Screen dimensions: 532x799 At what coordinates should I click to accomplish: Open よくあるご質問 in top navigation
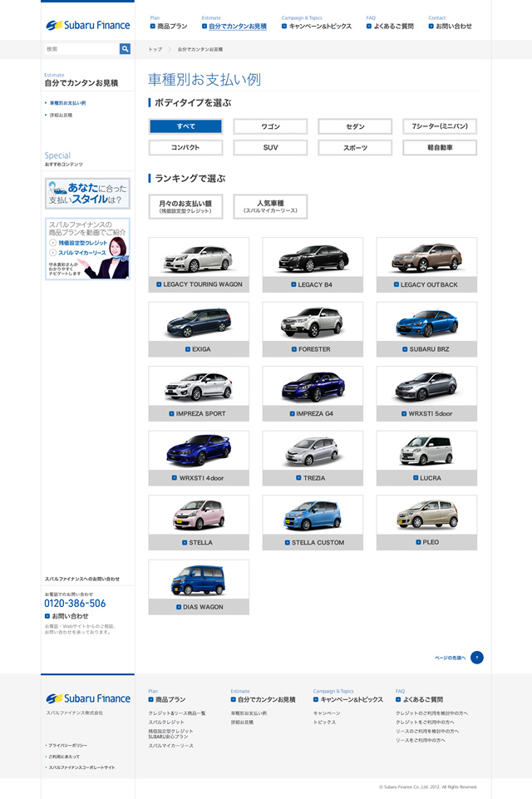pyautogui.click(x=390, y=26)
